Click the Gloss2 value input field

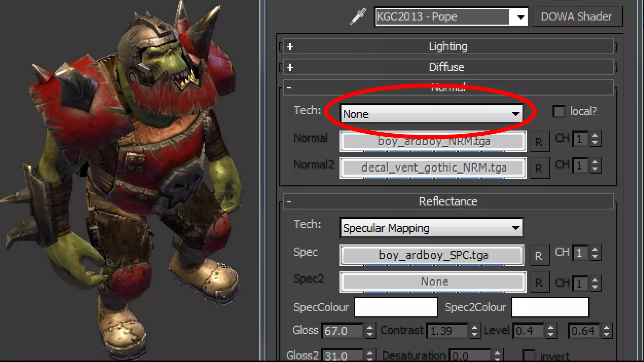click(342, 356)
